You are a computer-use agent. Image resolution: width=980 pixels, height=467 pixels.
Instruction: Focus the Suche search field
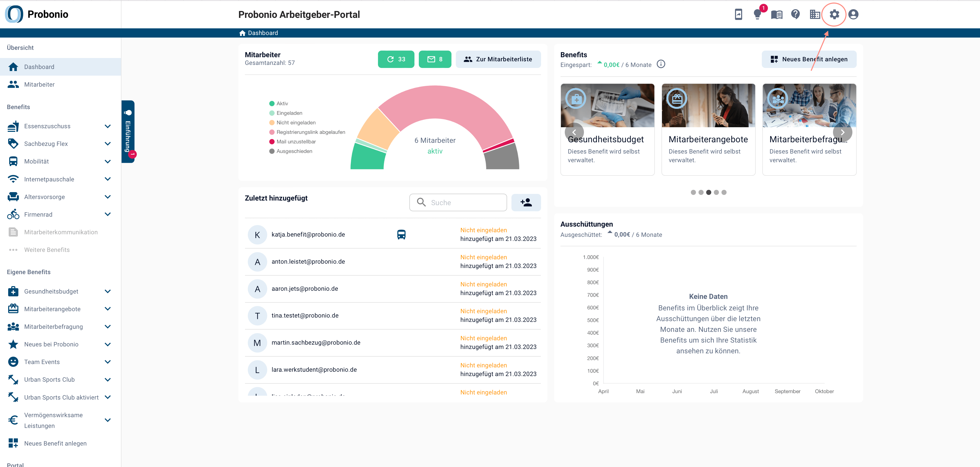458,203
